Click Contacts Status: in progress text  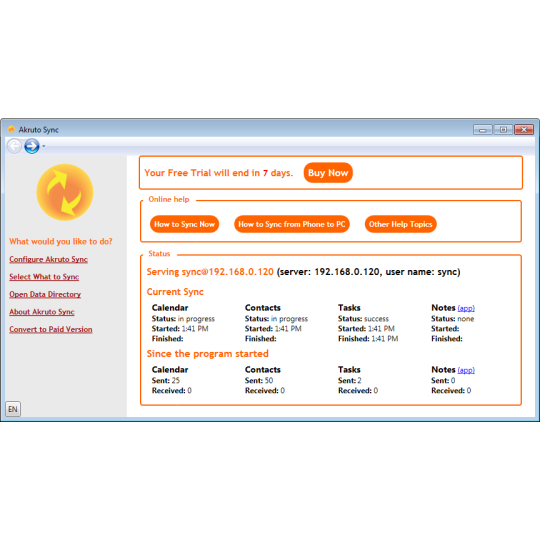276,319
